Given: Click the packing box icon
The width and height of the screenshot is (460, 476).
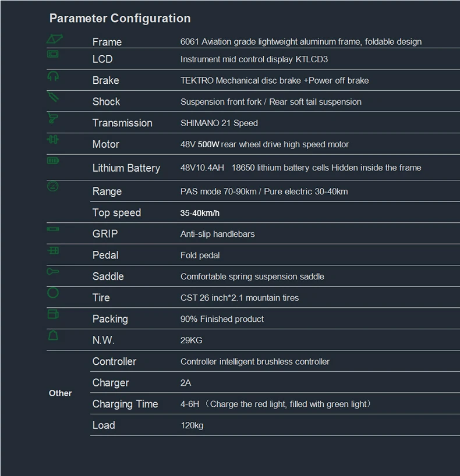Looking at the screenshot, I should [x=53, y=314].
